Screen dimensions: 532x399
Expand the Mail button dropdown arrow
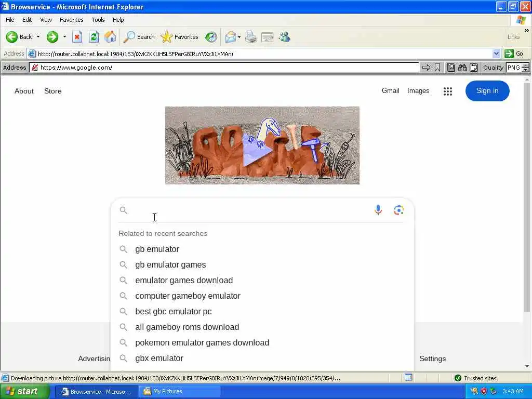239,37
